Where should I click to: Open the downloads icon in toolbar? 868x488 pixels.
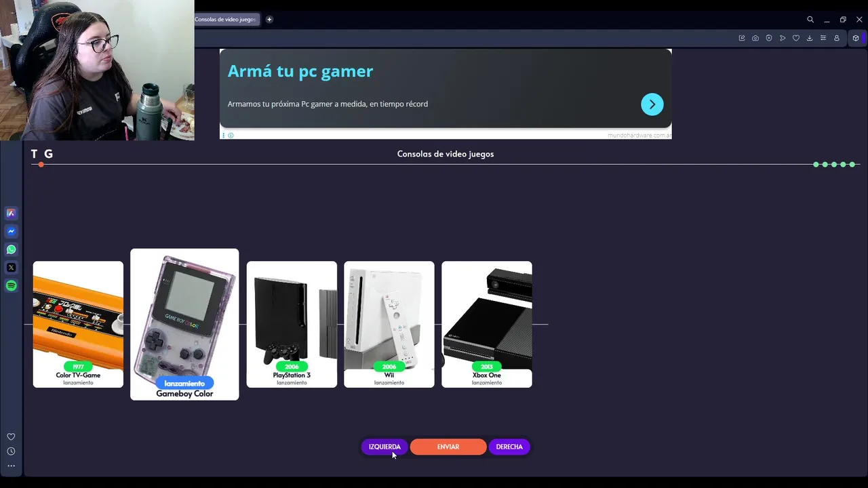coord(810,38)
